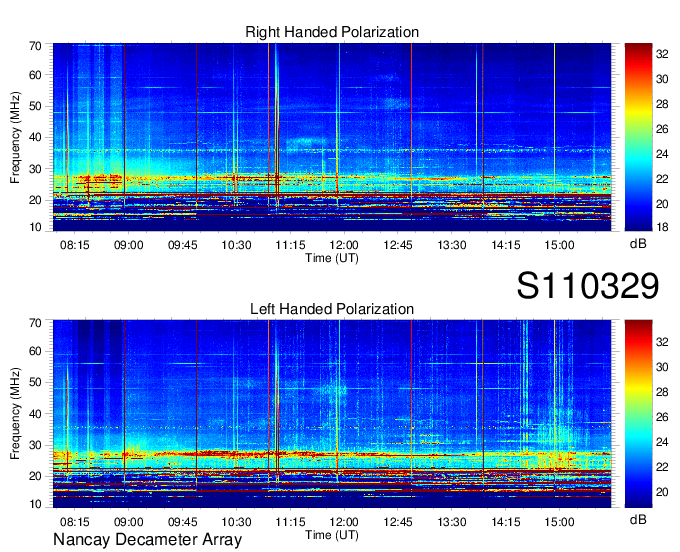
Task: Click the 12:00 tick on lower time axis
Action: pos(344,522)
